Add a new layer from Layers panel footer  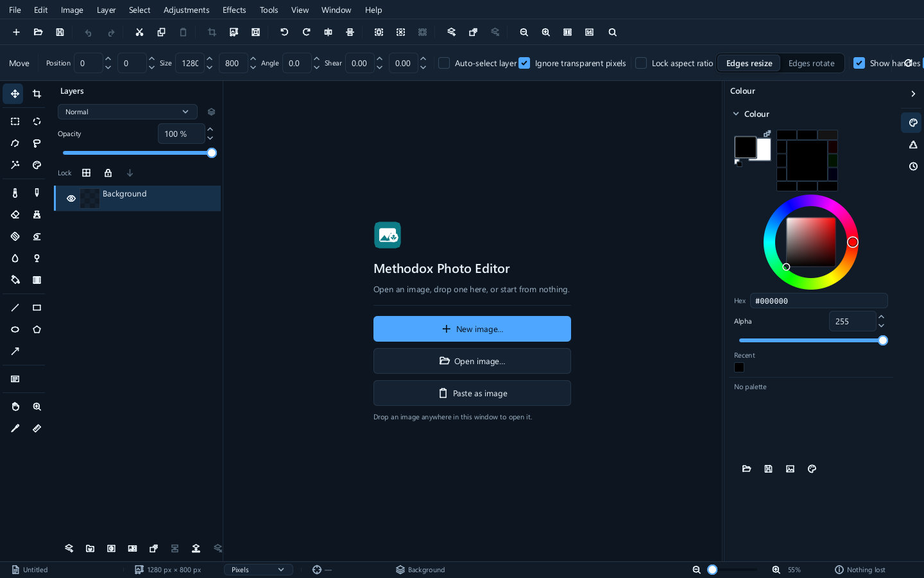pos(69,548)
